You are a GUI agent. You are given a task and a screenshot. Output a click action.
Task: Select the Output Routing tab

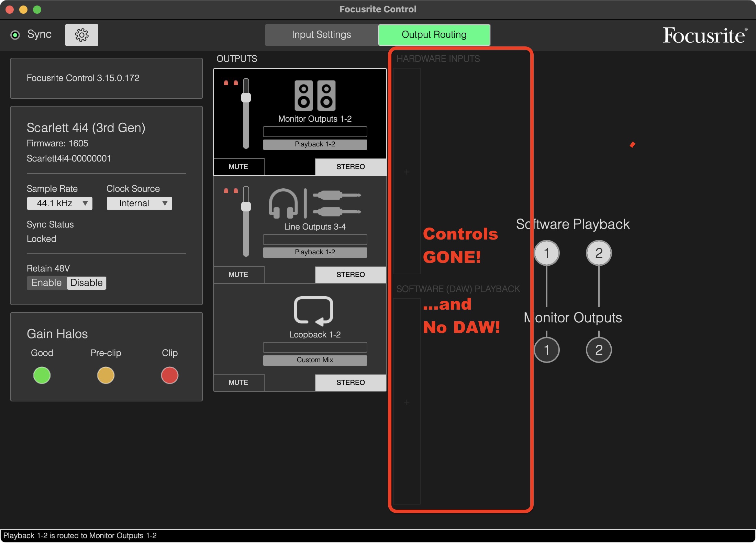[434, 35]
